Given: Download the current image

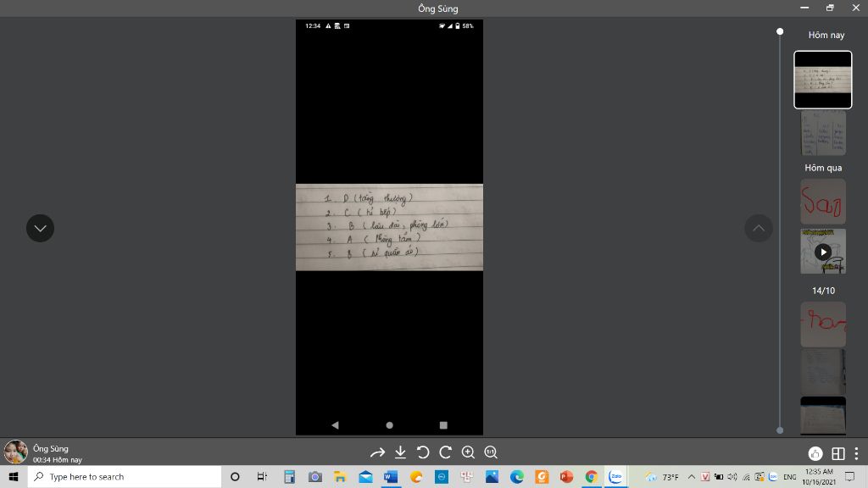Looking at the screenshot, I should pos(400,452).
